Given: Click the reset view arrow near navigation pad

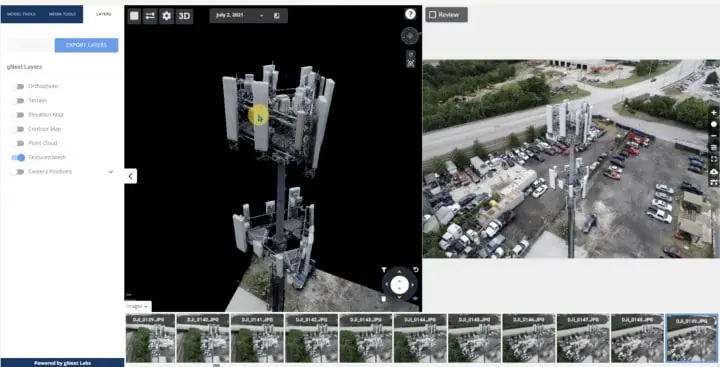Looking at the screenshot, I should (x=416, y=270).
